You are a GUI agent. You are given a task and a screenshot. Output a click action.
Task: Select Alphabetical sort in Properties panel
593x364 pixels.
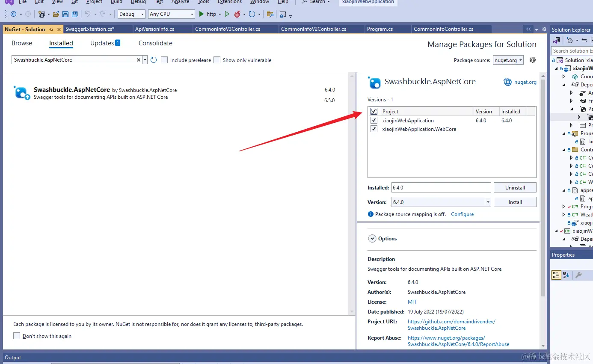click(566, 275)
